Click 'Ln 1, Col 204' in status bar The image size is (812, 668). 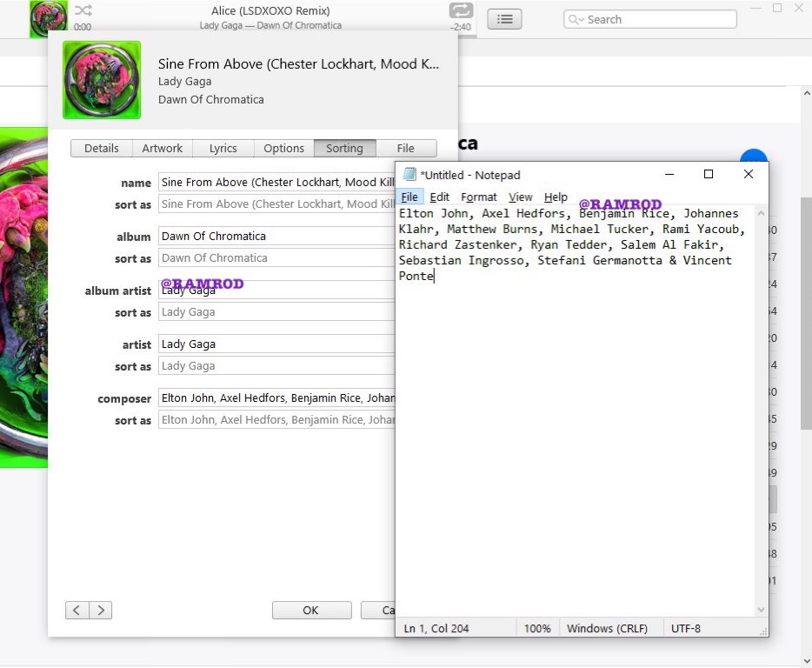coord(436,628)
